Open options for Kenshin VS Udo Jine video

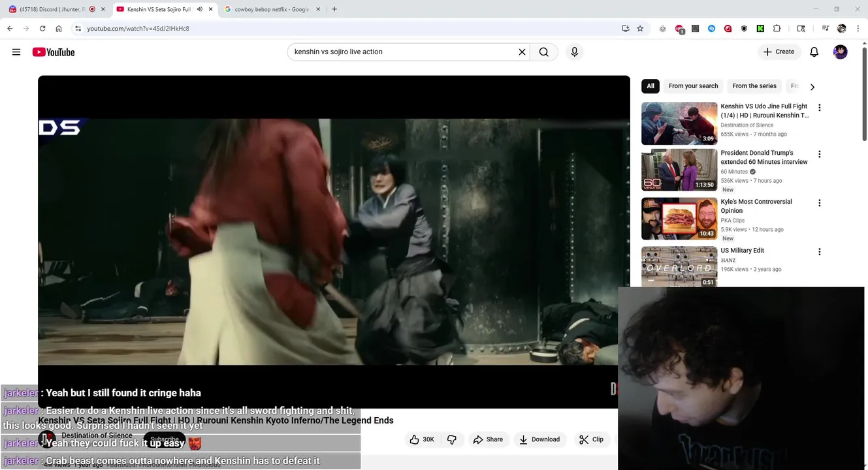[819, 108]
